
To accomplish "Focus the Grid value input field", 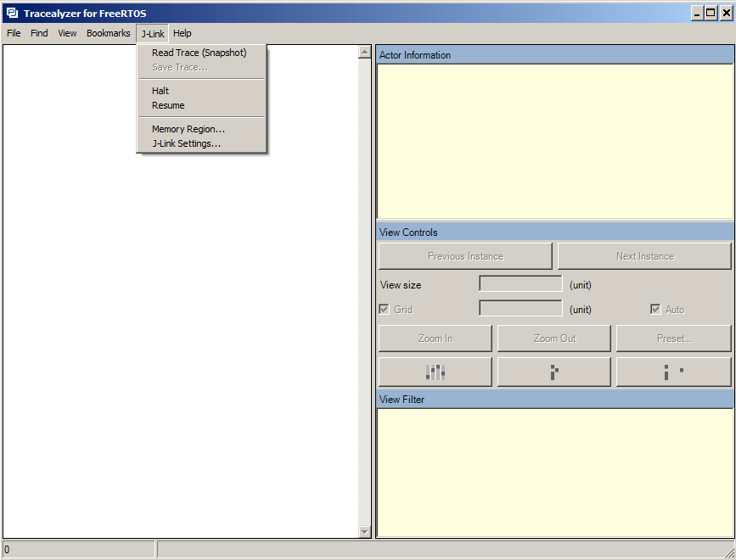I will [520, 308].
